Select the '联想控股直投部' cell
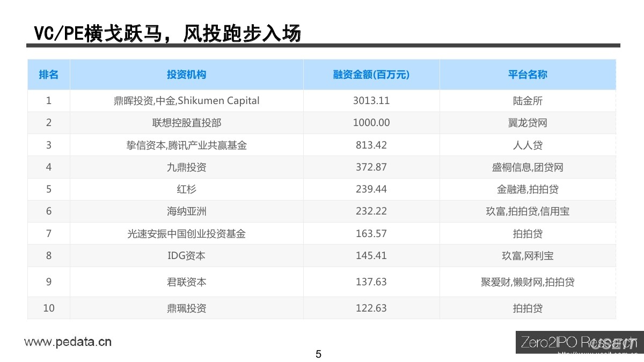 186,123
